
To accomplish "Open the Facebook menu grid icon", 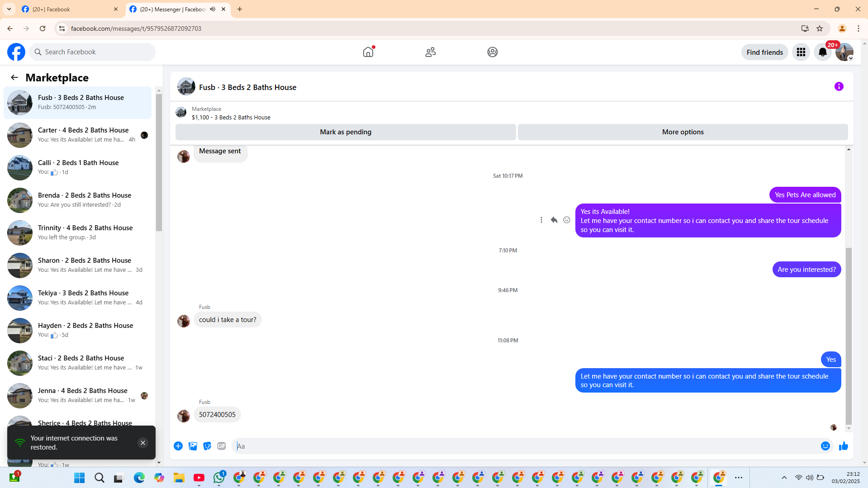I will tap(801, 52).
